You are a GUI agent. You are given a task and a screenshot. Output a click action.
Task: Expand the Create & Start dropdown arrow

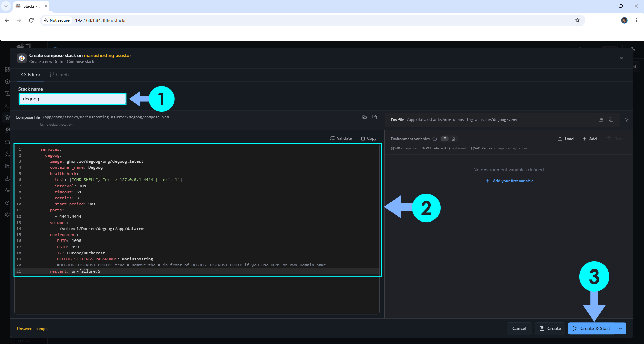[x=620, y=328]
